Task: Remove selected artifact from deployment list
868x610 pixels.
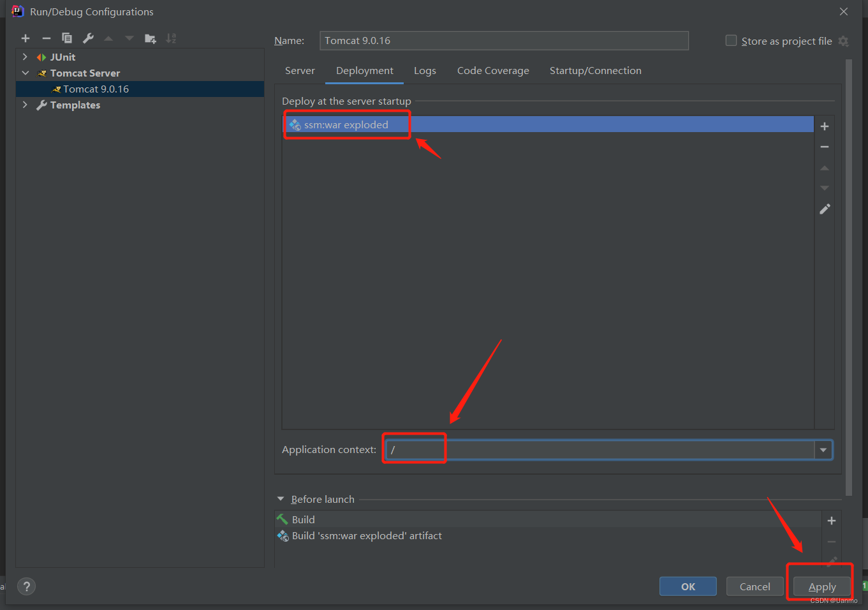Action: point(825,147)
